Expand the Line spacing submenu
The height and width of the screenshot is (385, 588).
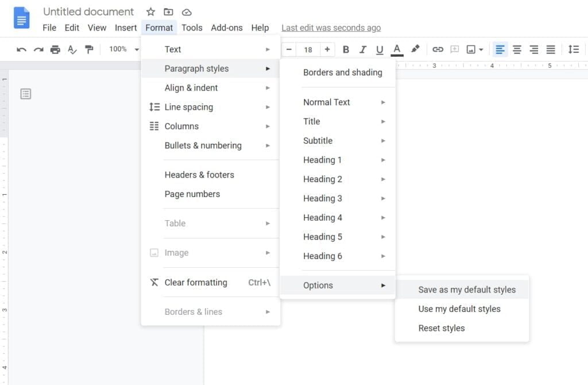click(210, 107)
